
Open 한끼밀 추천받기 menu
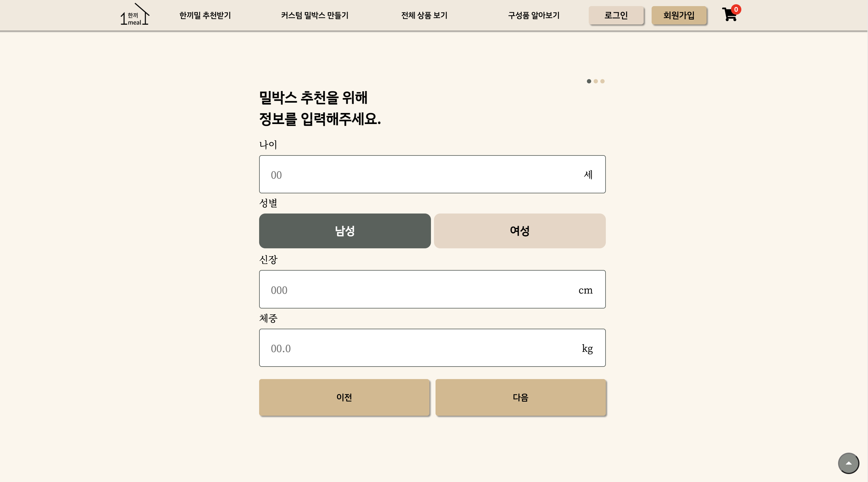pos(205,16)
